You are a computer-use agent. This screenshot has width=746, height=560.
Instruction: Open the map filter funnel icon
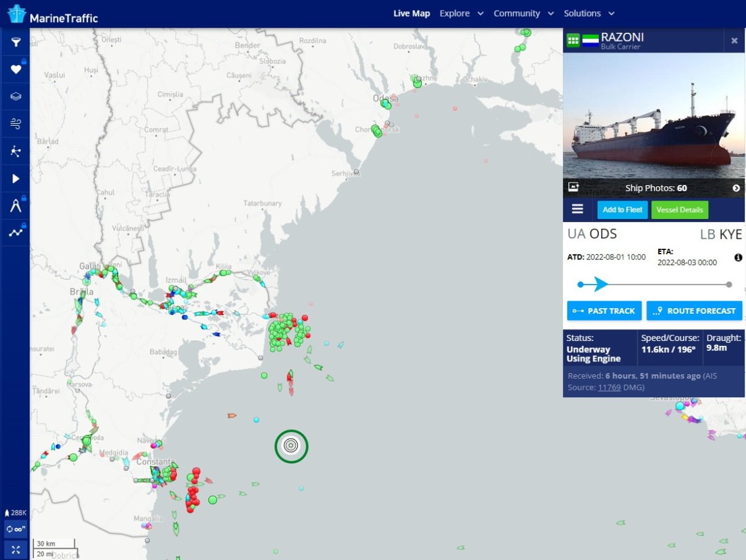pos(16,42)
